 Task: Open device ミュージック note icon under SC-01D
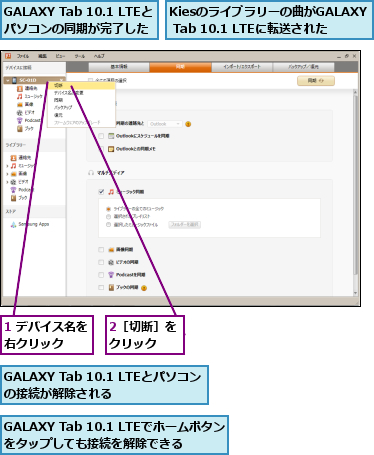[x=20, y=96]
